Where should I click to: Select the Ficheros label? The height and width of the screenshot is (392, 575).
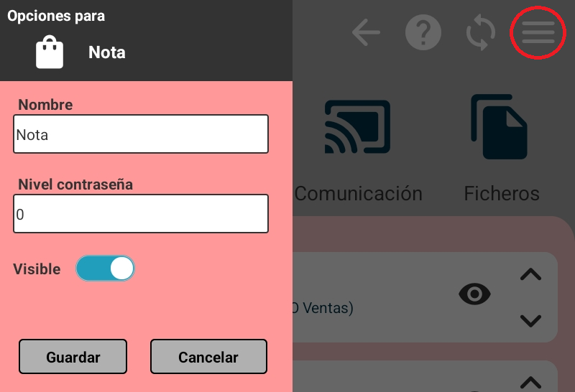tap(502, 193)
